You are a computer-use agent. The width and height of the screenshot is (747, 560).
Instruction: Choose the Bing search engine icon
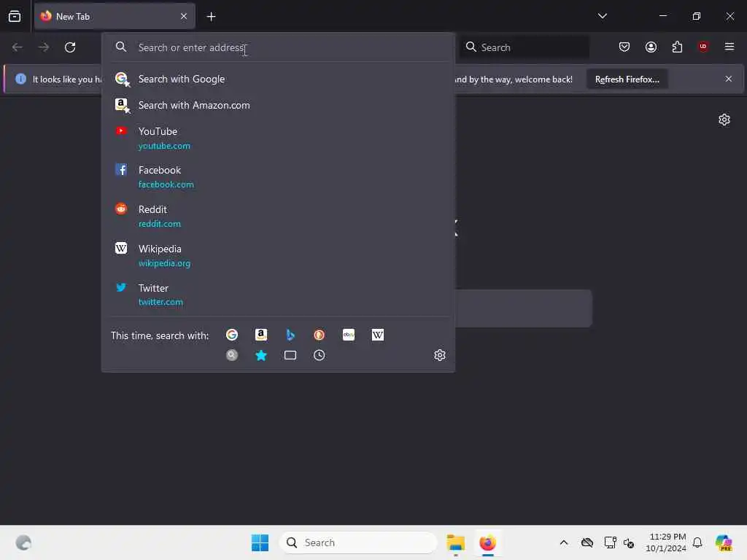point(290,335)
